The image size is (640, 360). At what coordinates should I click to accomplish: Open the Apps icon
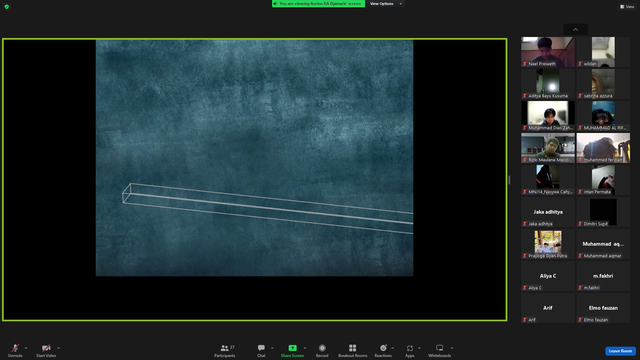[x=410, y=348]
